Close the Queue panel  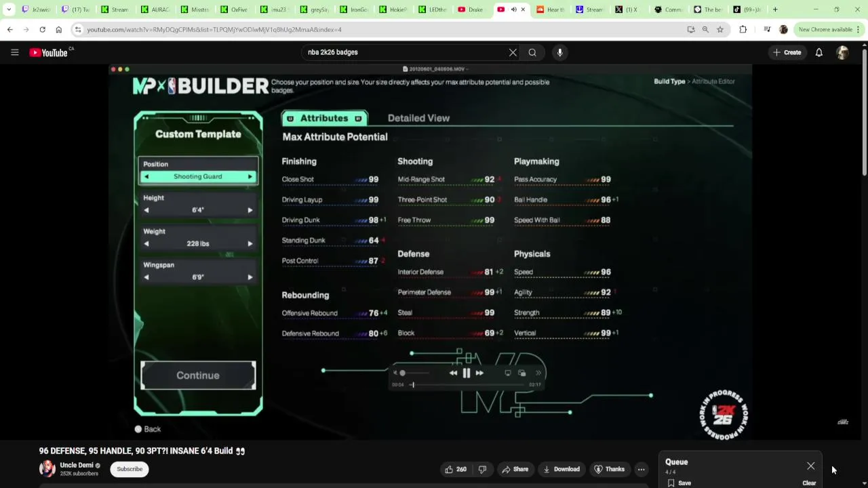(810, 466)
